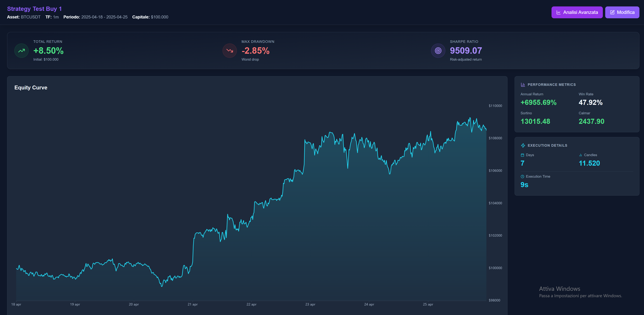Click the 21 apr date axis label
The image size is (644, 315).
(192, 304)
